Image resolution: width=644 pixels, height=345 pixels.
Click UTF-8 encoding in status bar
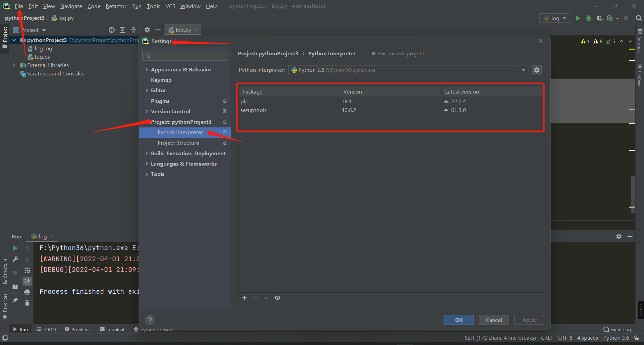click(x=565, y=338)
